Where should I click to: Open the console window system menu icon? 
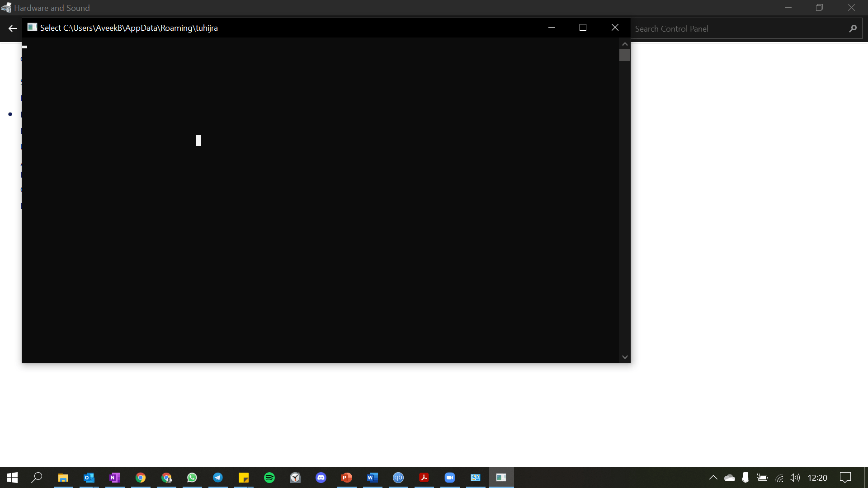point(32,28)
